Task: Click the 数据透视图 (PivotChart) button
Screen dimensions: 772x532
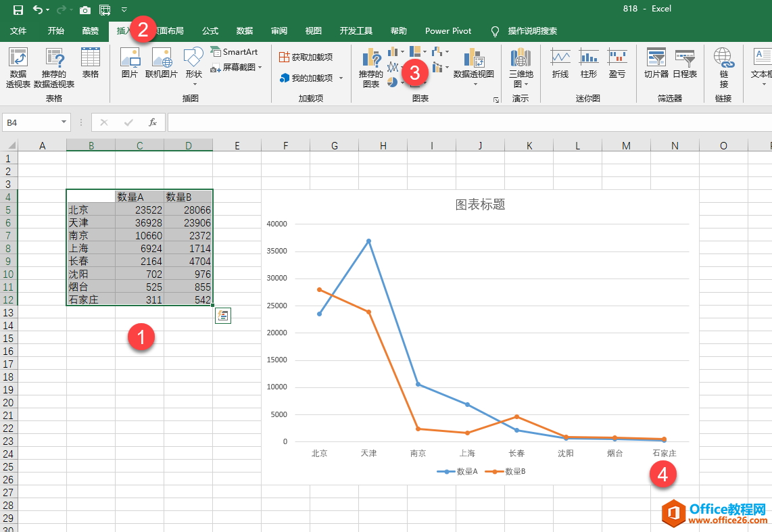Action: (x=473, y=64)
